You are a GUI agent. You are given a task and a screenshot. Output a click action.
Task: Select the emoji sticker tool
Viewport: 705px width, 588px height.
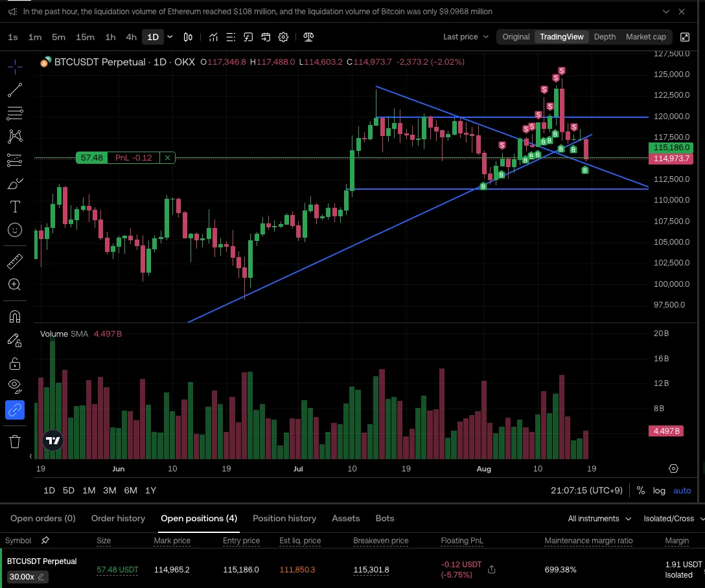tap(15, 230)
